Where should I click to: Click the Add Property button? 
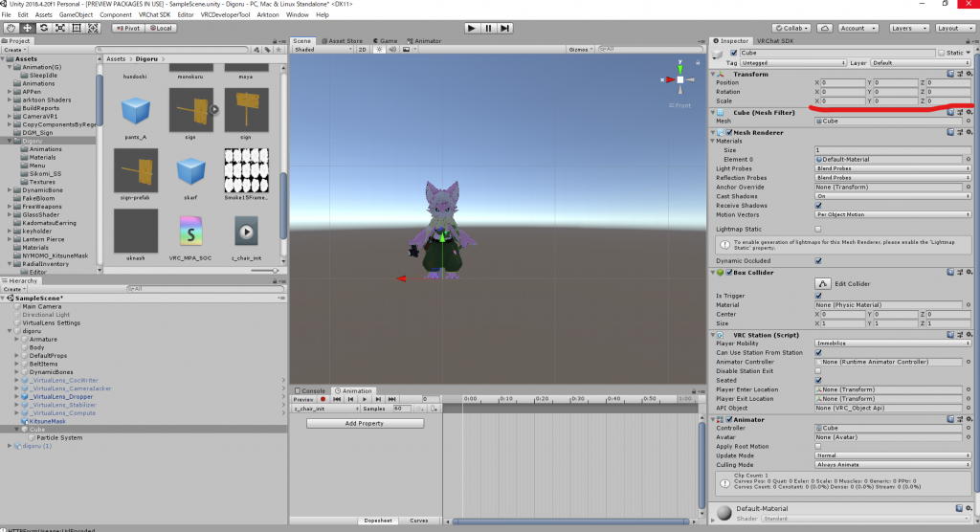tap(365, 423)
